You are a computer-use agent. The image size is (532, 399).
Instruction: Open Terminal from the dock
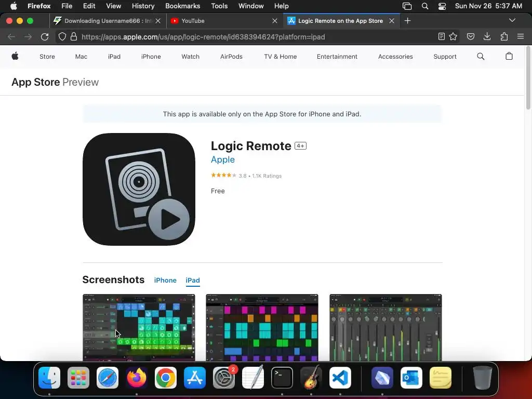[x=282, y=378]
